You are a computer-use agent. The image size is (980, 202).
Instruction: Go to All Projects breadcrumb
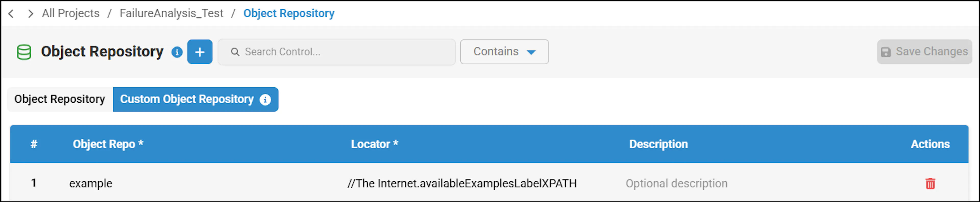pyautogui.click(x=71, y=13)
